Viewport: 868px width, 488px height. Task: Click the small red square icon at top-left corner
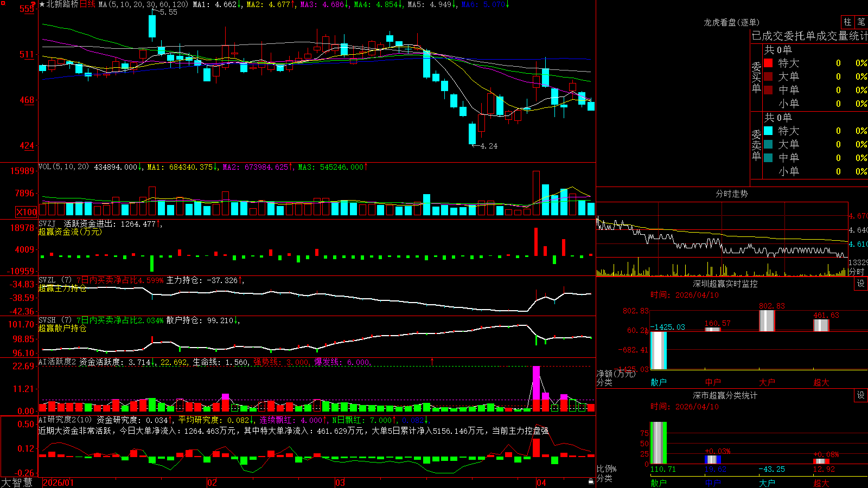point(3,3)
